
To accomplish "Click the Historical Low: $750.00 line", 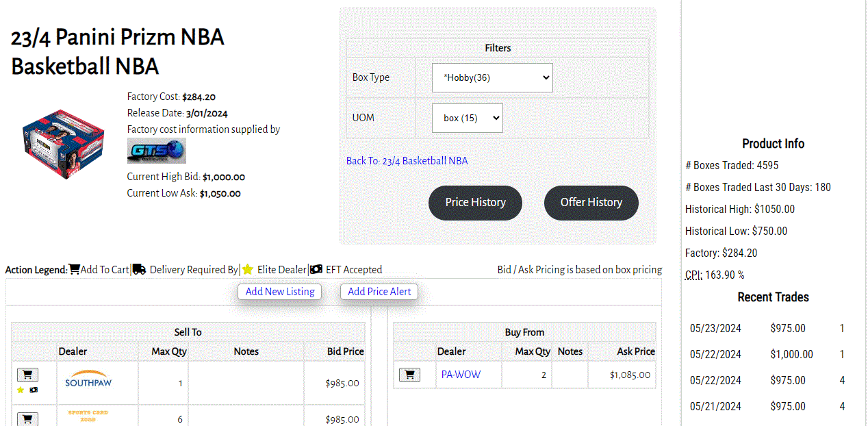I will [x=737, y=231].
